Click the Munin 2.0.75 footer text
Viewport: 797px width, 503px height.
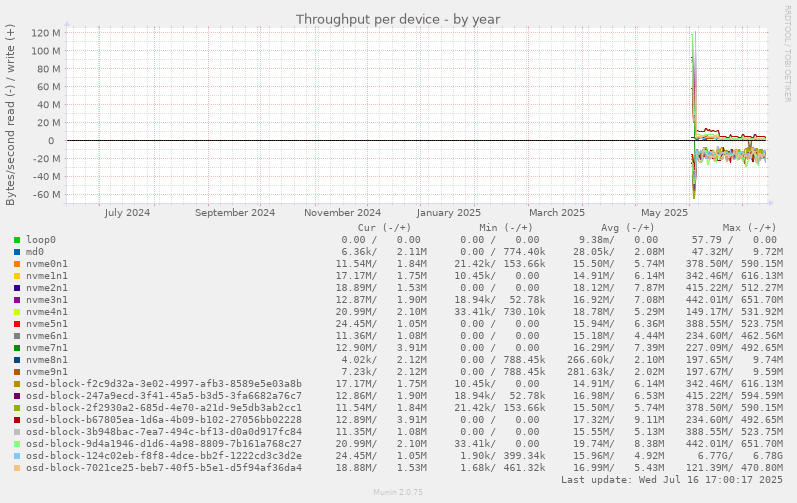(x=398, y=492)
